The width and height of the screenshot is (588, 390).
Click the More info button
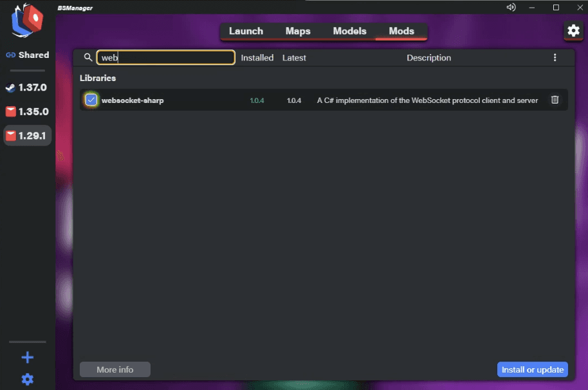pyautogui.click(x=115, y=369)
